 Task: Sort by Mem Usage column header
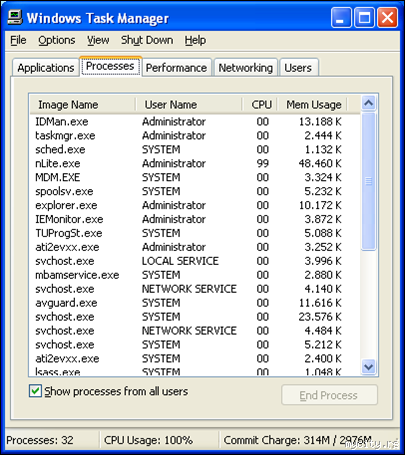point(312,104)
